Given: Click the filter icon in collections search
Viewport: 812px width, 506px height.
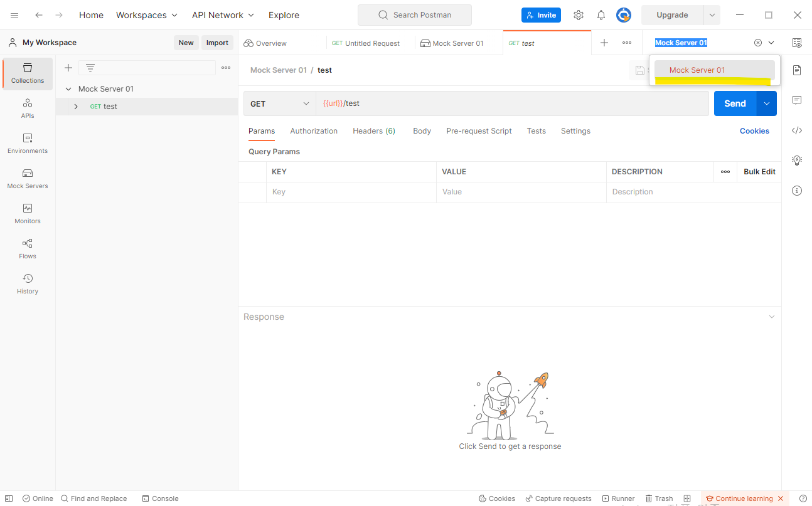Looking at the screenshot, I should tap(90, 68).
